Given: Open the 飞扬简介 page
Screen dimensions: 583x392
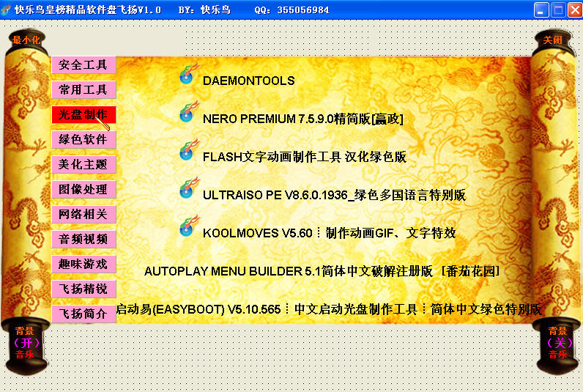Looking at the screenshot, I should tap(83, 314).
